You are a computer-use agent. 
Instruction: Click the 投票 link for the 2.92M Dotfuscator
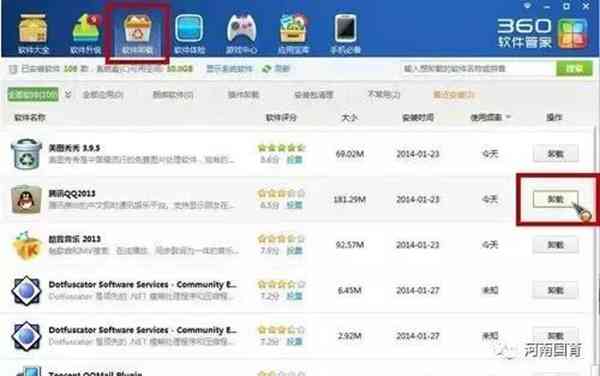pos(295,342)
